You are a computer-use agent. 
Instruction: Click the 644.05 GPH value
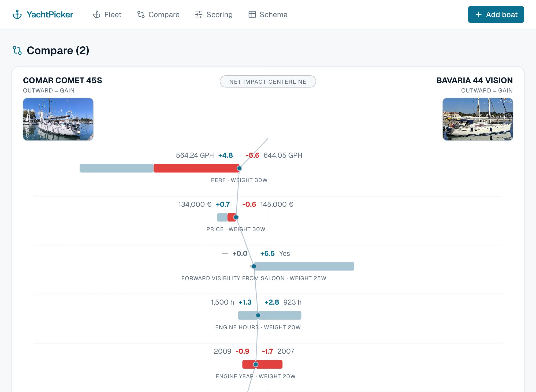click(x=283, y=155)
